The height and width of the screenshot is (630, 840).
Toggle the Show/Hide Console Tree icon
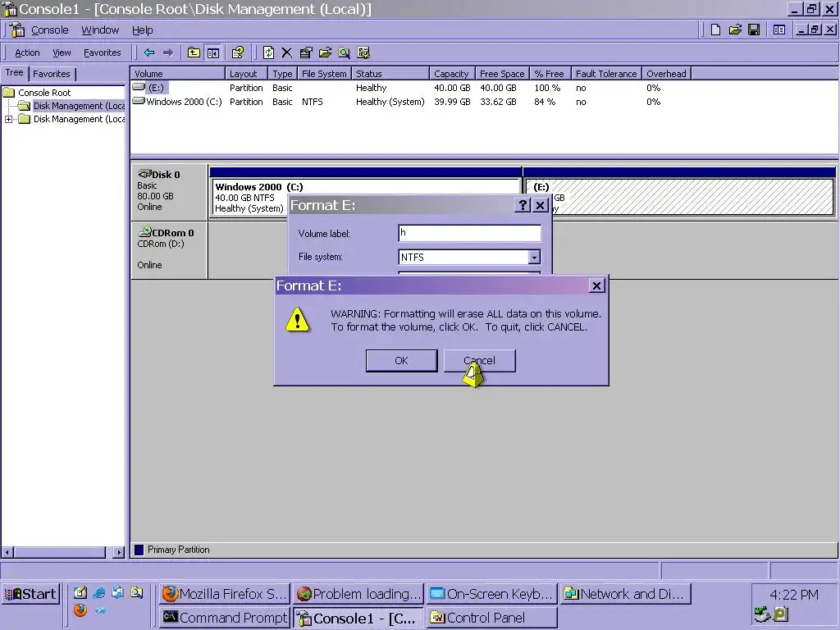click(x=213, y=52)
